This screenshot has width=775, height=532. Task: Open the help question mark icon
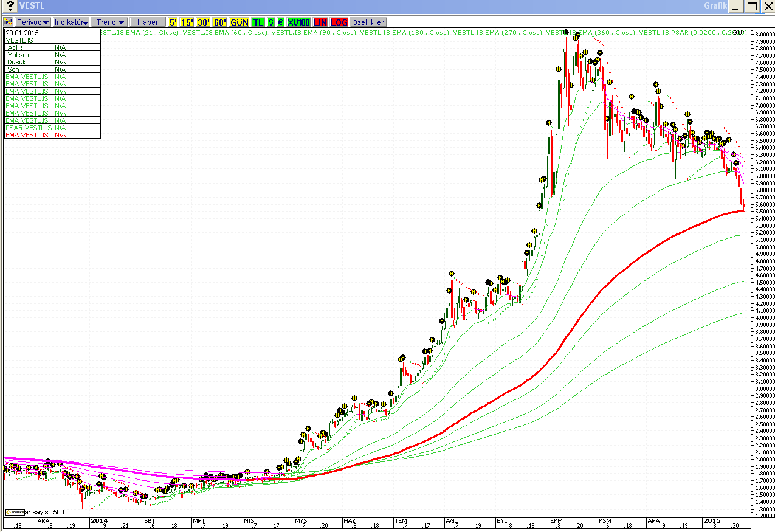pos(10,7)
